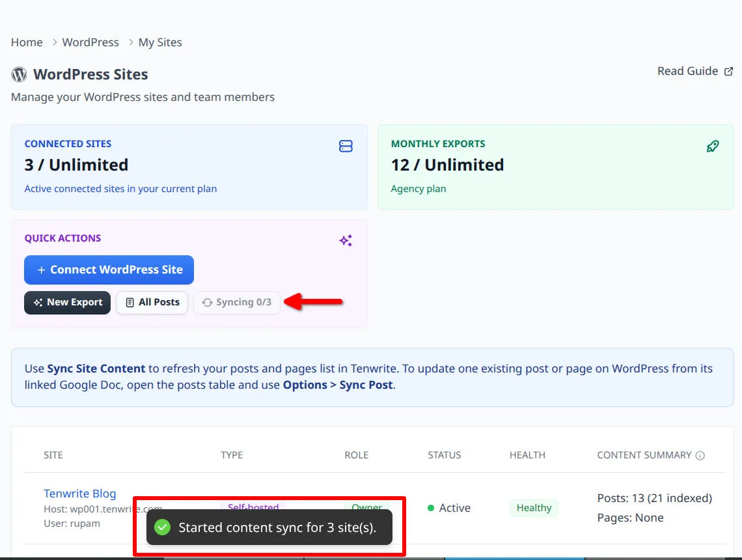Click the green checkmark in sync toast
This screenshot has height=560, width=742.
(x=162, y=527)
